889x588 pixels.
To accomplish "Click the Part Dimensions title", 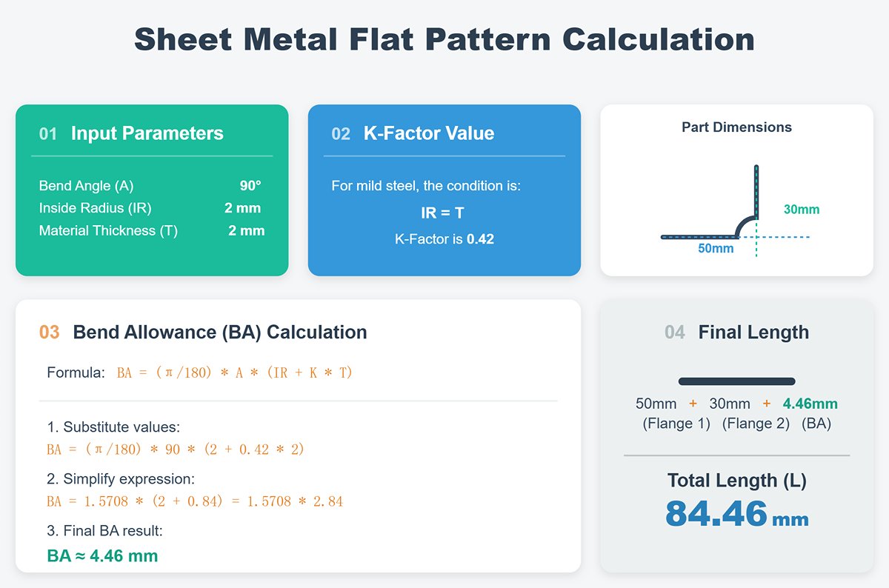I will pos(736,127).
